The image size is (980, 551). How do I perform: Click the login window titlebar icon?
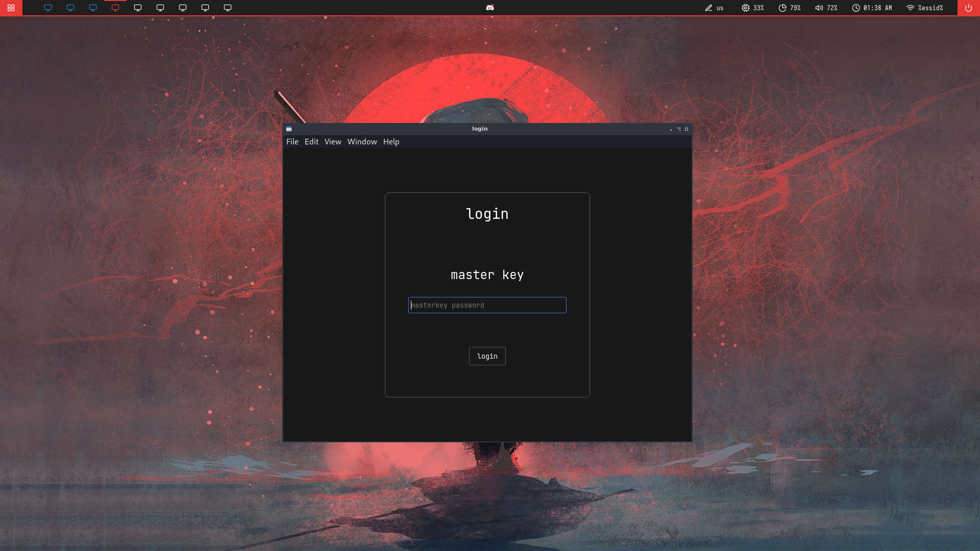point(289,129)
